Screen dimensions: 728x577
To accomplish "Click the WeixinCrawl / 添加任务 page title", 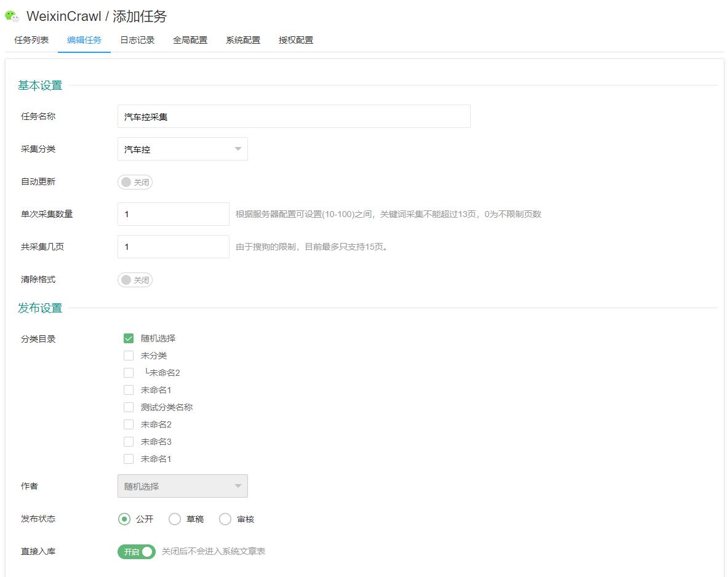I will point(97,16).
